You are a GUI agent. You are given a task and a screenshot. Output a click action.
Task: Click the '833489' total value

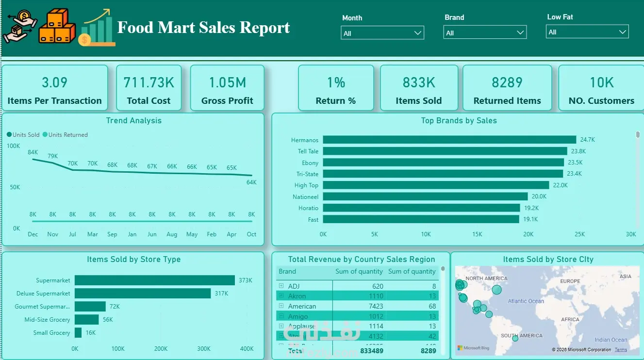point(372,350)
